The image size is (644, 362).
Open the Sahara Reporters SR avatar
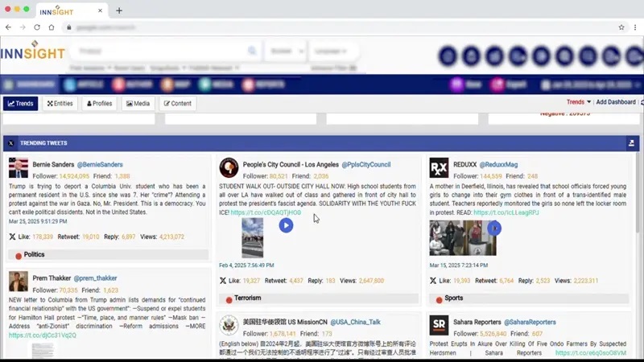(439, 325)
